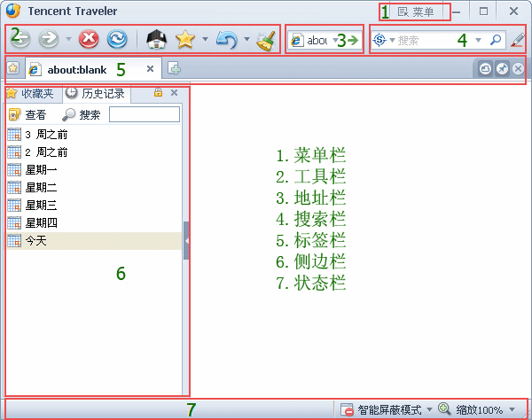
Task: Open search engine selector dropdown arrow
Action: pyautogui.click(x=392, y=41)
